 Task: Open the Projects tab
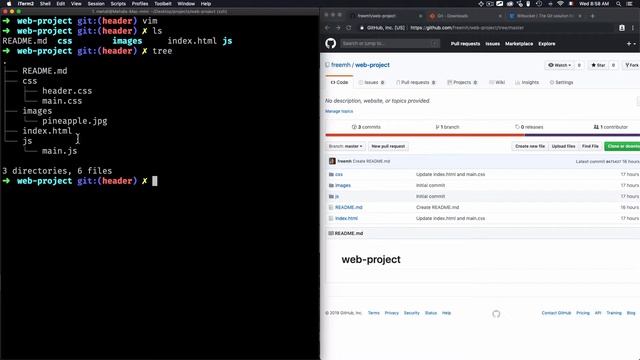462,82
